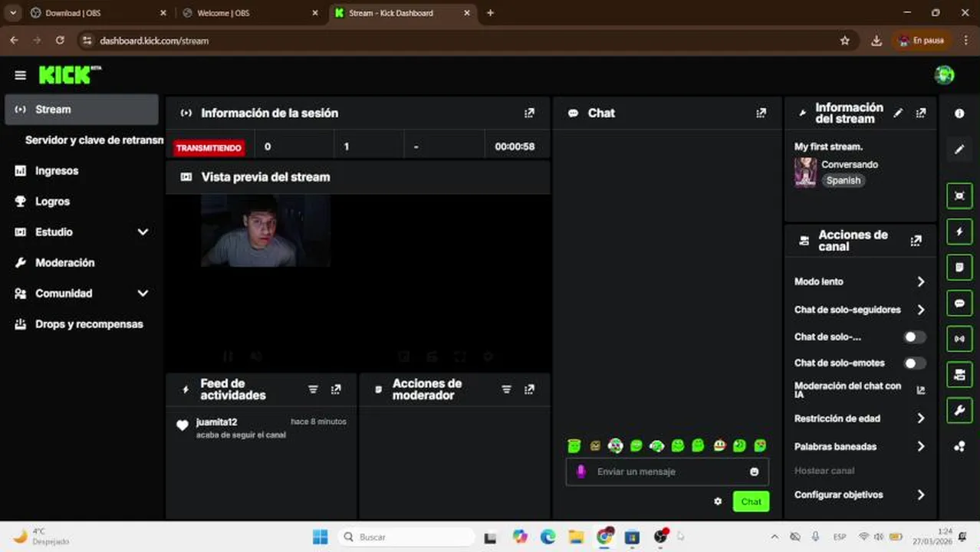
Task: Pop out the Feed de actividades panel
Action: coord(336,389)
